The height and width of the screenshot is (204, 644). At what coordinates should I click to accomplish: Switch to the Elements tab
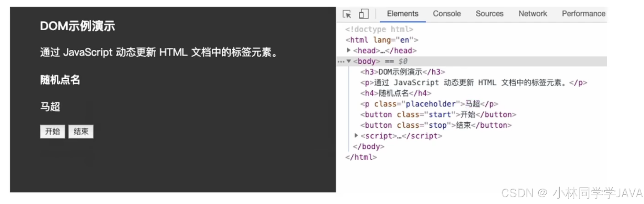point(402,14)
